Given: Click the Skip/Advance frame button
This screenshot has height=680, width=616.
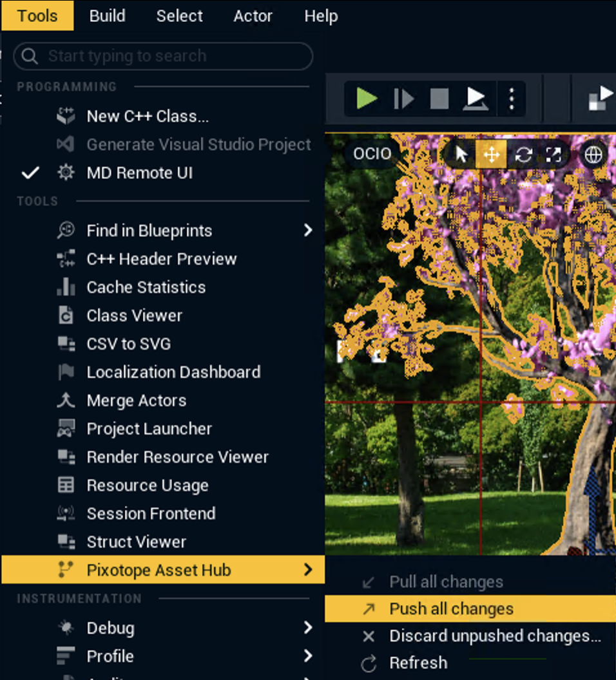Looking at the screenshot, I should click(403, 99).
